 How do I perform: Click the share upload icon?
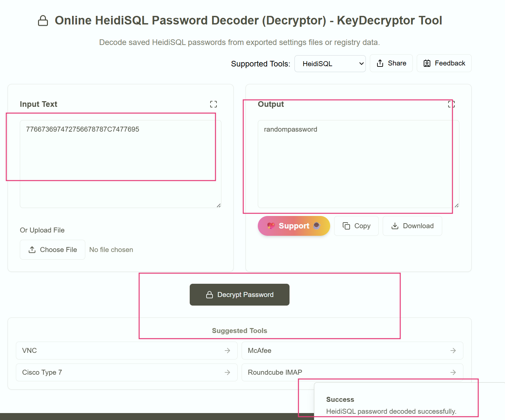pyautogui.click(x=380, y=63)
